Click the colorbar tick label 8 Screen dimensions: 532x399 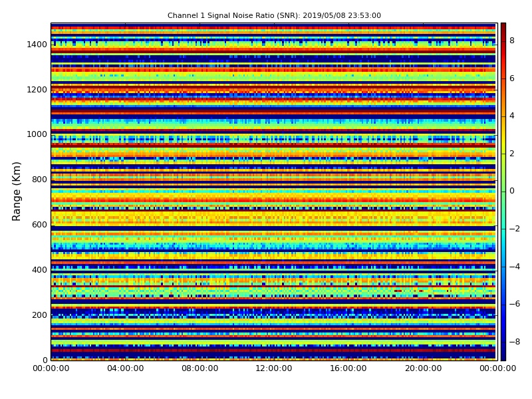[512, 41]
